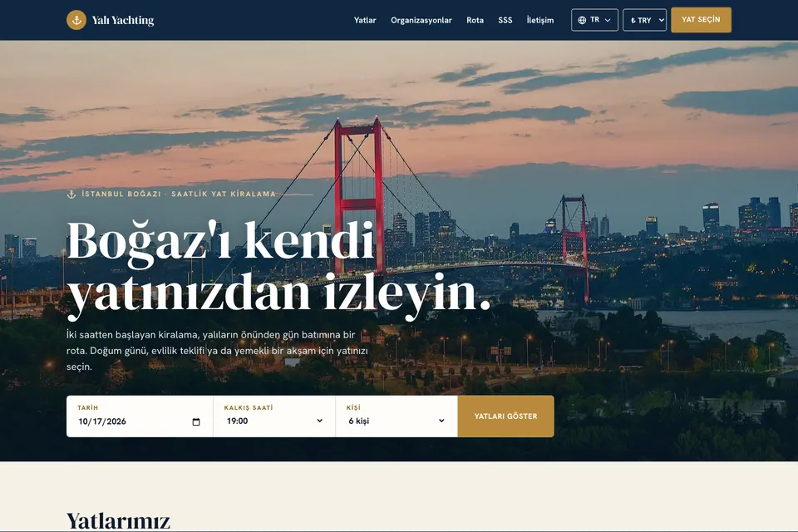
Task: Open the Kalkış Saati 19:00 dropdown
Action: click(x=274, y=421)
